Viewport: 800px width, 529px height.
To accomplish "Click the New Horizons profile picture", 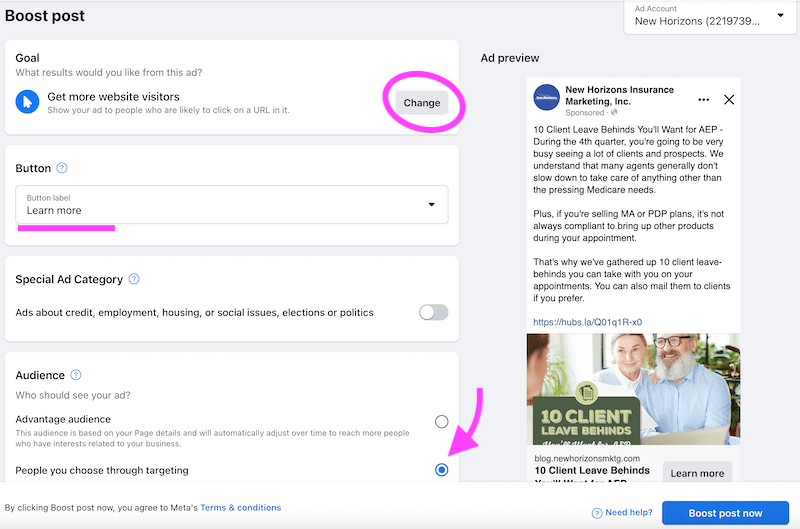I will click(546, 97).
